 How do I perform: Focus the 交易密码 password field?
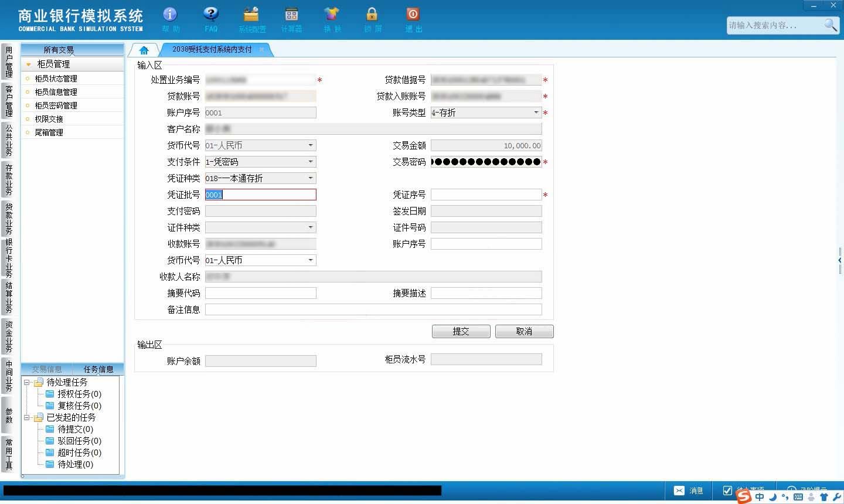click(486, 162)
